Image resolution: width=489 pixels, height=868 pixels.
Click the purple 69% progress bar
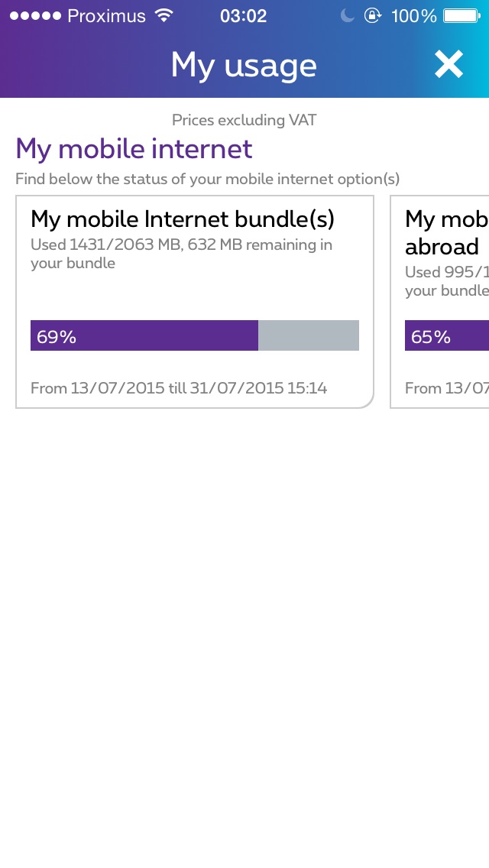pos(144,335)
